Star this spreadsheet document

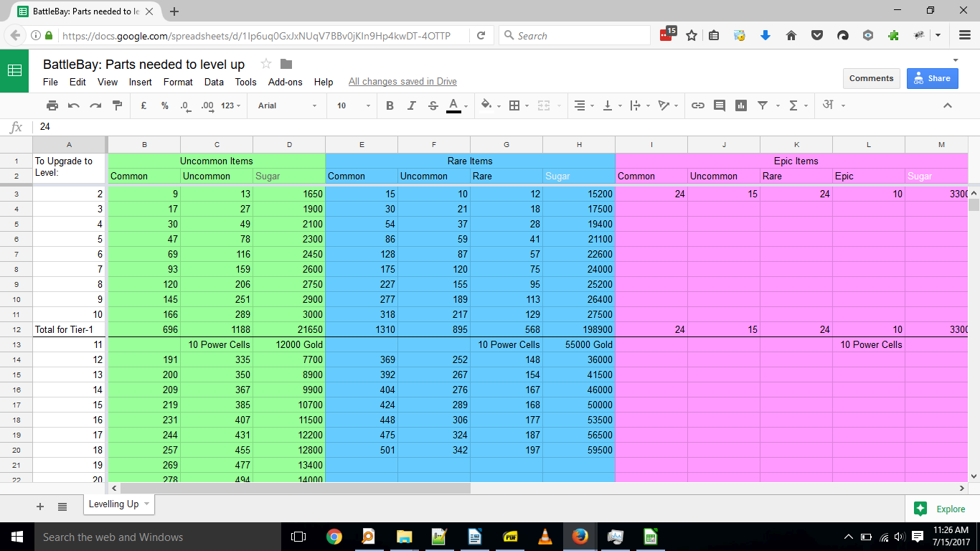(x=265, y=64)
